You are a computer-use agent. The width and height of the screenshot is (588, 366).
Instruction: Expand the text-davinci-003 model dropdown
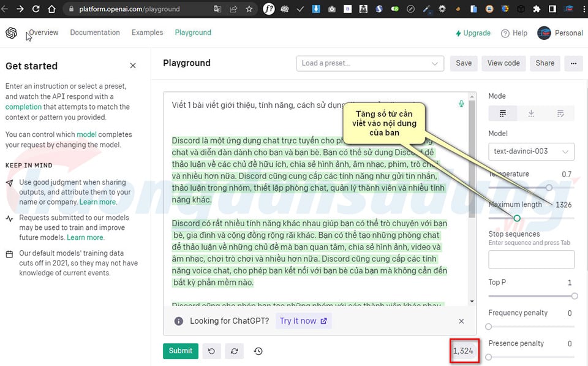[x=531, y=151]
